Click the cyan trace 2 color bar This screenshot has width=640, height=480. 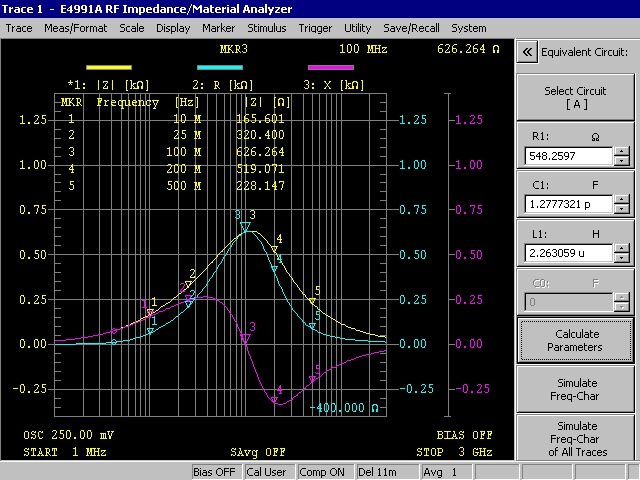pos(220,67)
